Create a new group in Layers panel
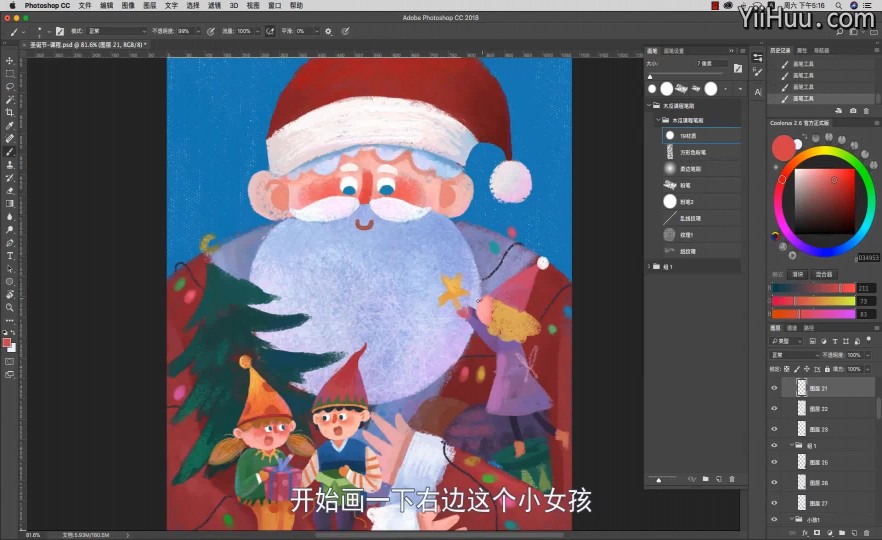Image resolution: width=882 pixels, height=540 pixels. 842,533
